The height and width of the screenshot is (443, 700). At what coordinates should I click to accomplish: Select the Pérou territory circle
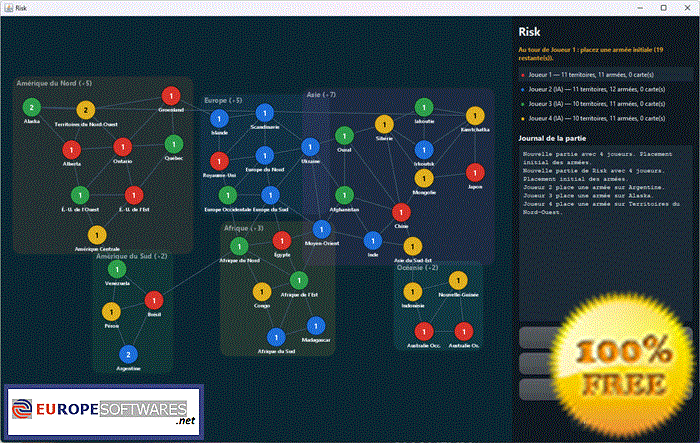coord(111,312)
